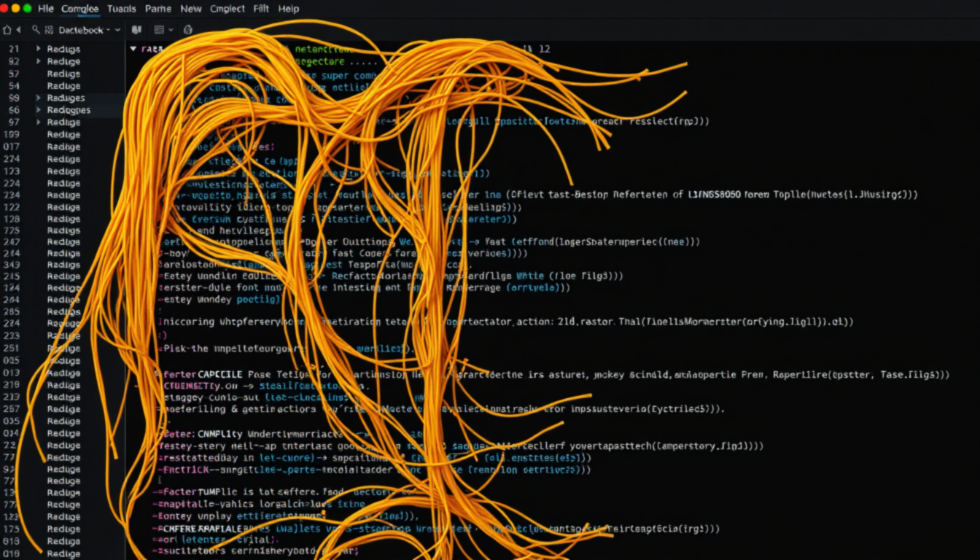Open the Fiilt menu
This screenshot has width=980, height=560.
(x=261, y=9)
